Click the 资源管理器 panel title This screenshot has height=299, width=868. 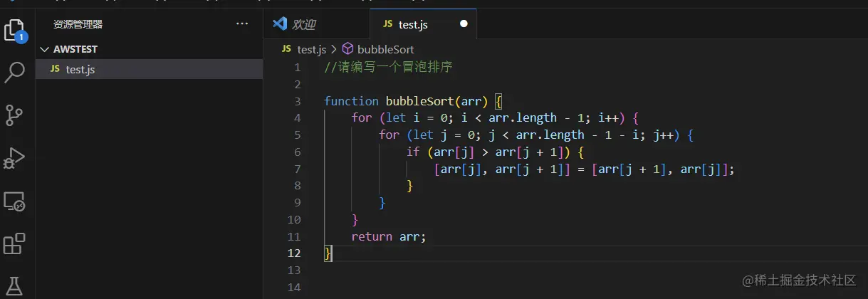78,24
